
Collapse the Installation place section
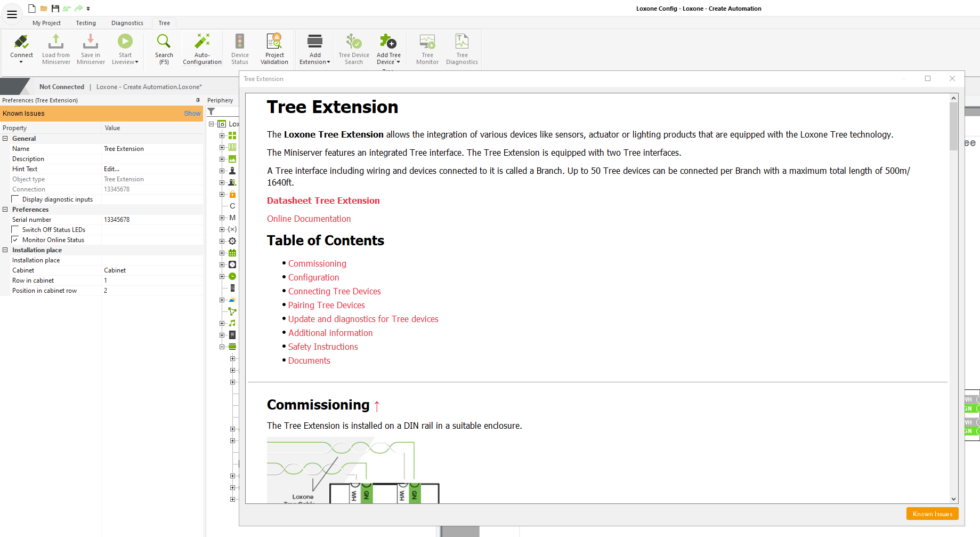(x=5, y=250)
